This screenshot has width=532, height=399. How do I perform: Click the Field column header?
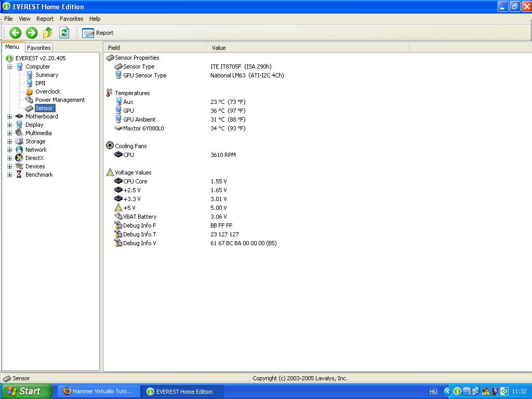[x=156, y=48]
